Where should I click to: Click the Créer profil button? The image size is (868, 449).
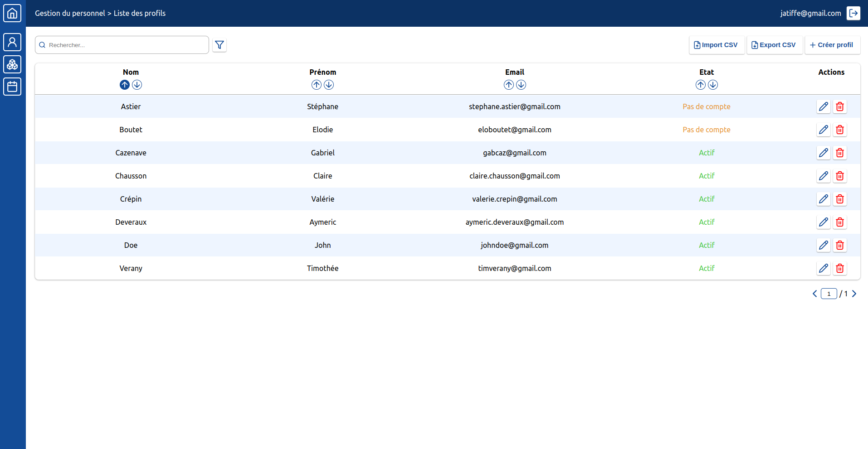click(832, 45)
